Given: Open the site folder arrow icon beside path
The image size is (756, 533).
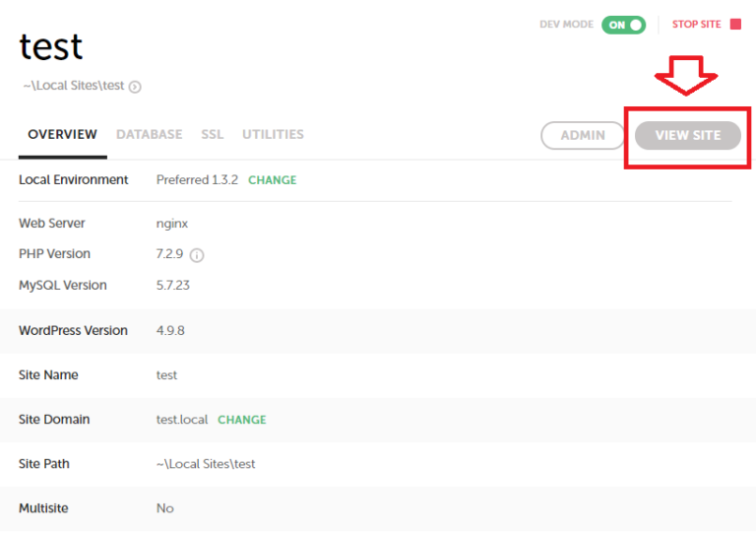Looking at the screenshot, I should pos(135,87).
